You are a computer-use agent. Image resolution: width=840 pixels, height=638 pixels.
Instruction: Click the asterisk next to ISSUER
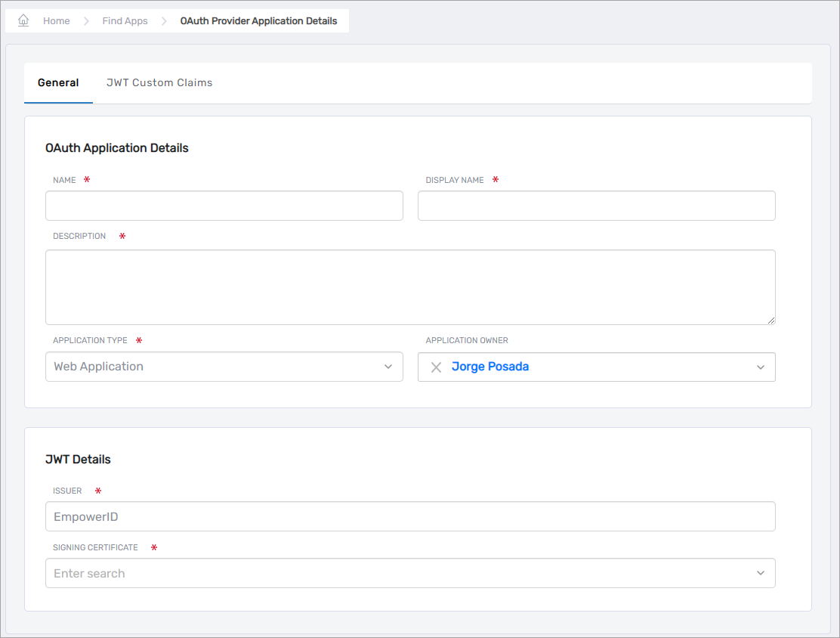(97, 491)
